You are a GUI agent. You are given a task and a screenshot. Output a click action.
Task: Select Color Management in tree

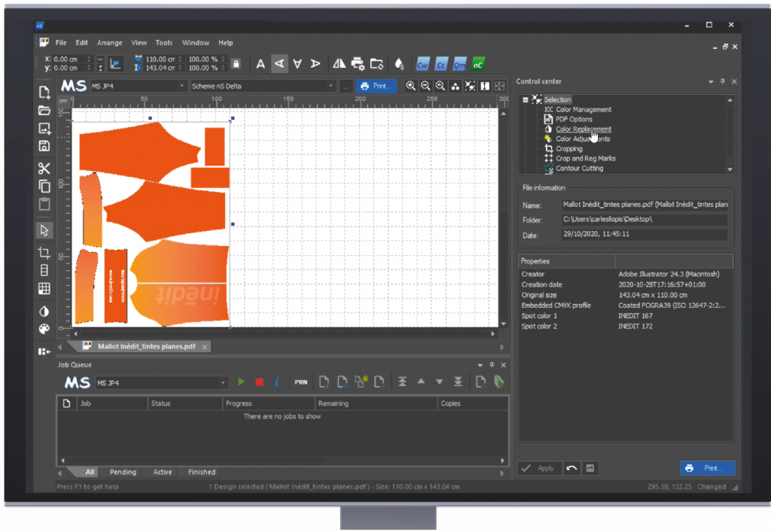click(x=584, y=110)
